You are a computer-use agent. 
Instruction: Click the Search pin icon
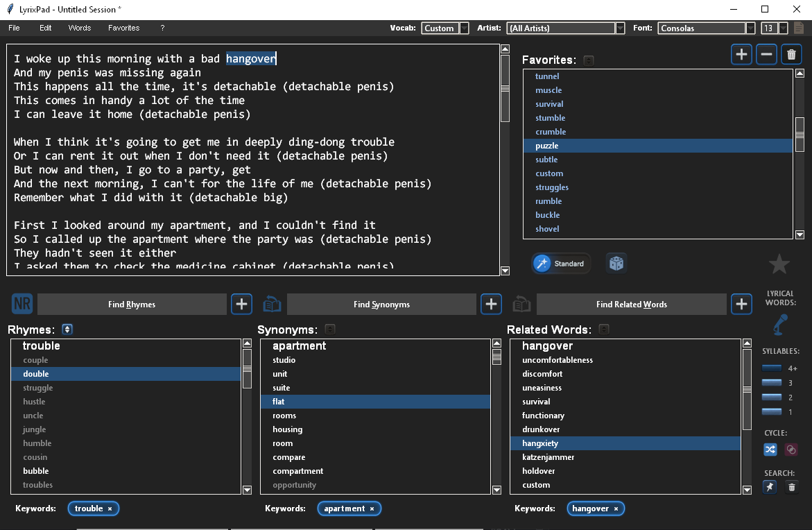point(770,487)
